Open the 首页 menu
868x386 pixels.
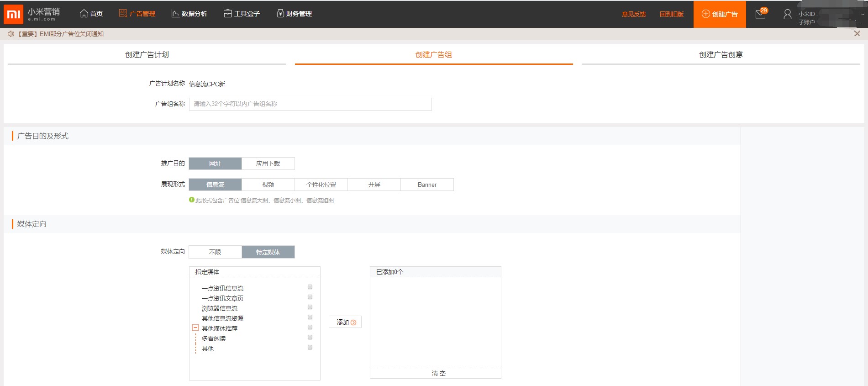[x=91, y=14]
